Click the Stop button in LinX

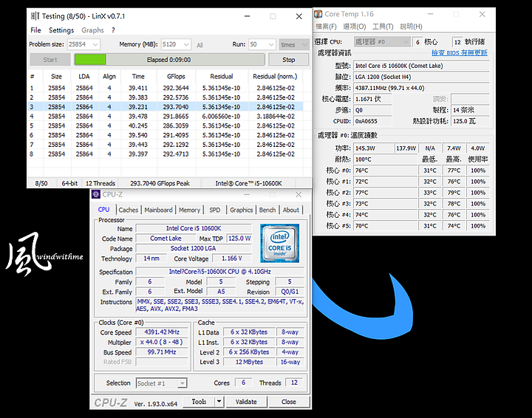click(289, 60)
